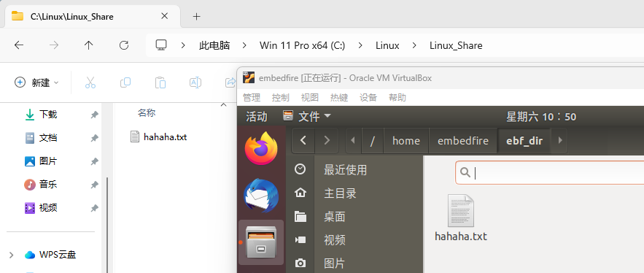
Task: Unpin 图片 using its pin icon
Action: pos(95,161)
